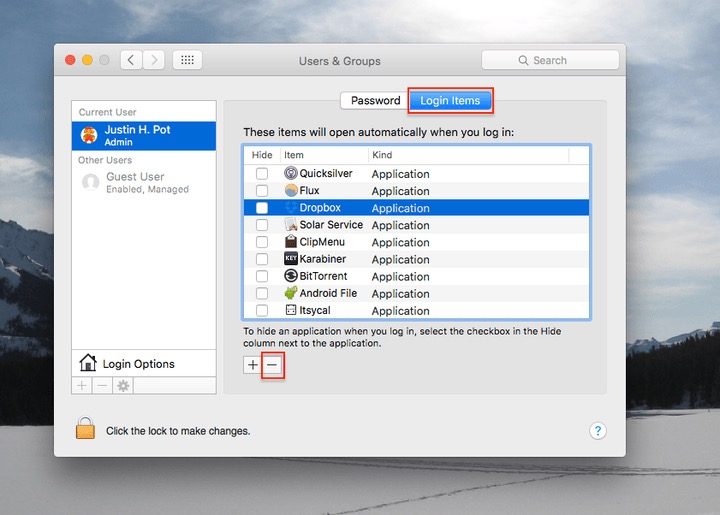Select Guest User in the users list
The width and height of the screenshot is (720, 515).
(x=135, y=182)
